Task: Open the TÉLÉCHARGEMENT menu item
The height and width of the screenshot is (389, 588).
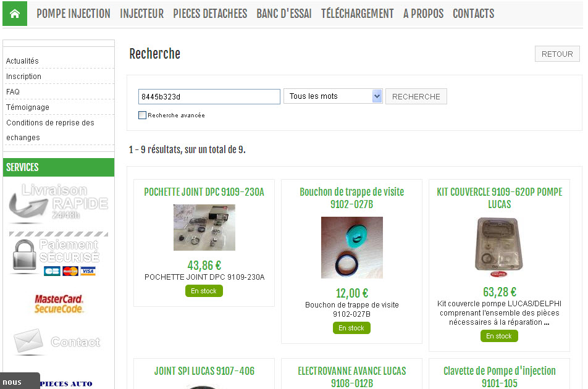Action: (x=358, y=14)
